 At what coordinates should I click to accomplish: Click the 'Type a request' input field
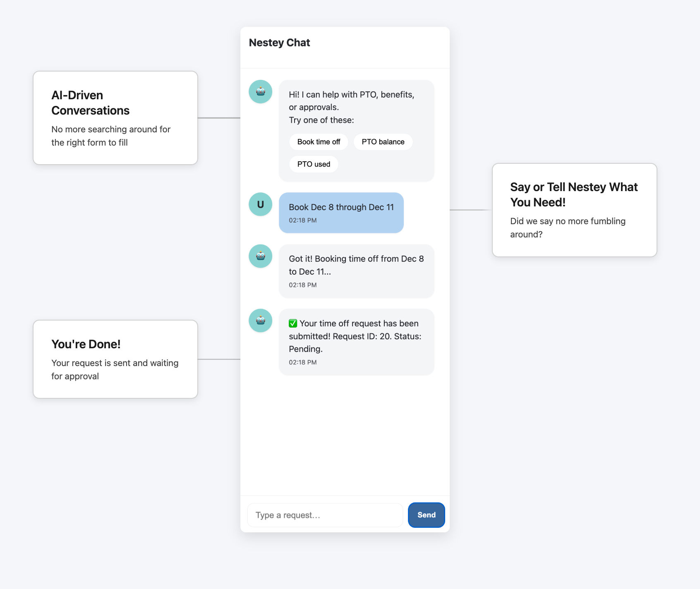[325, 515]
